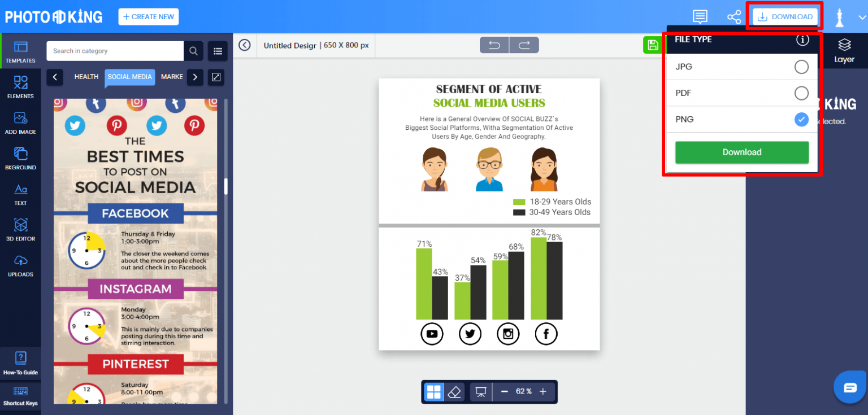This screenshot has width=868, height=415.
Task: Open the Share options
Action: point(734,16)
